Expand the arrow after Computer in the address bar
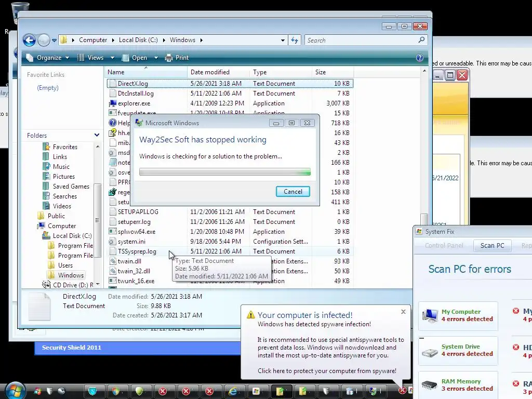532x399 pixels. 113,40
